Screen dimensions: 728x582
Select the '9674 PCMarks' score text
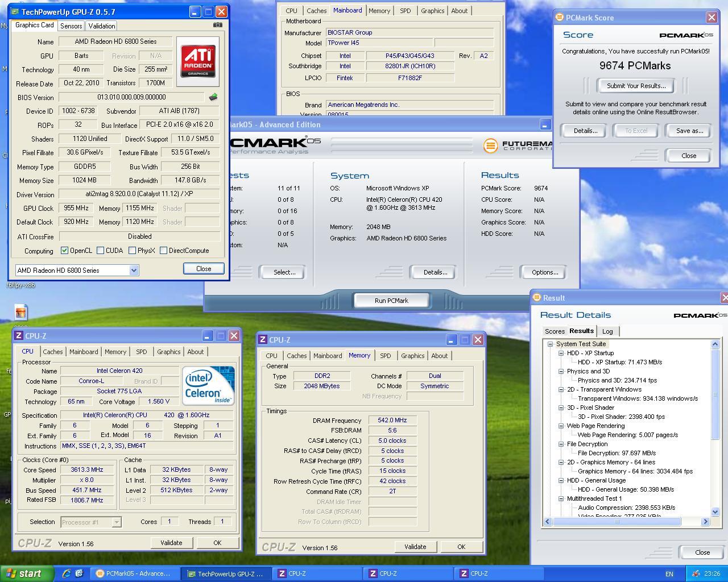(635, 66)
